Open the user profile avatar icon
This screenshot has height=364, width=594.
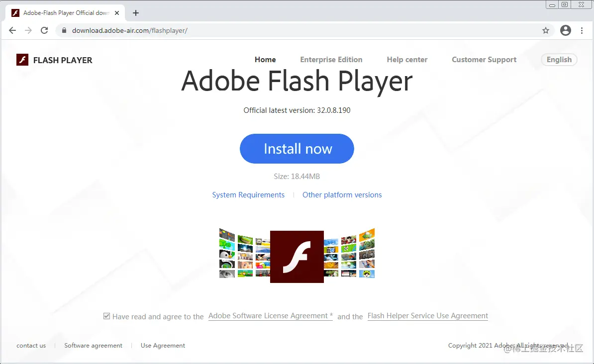coord(566,30)
